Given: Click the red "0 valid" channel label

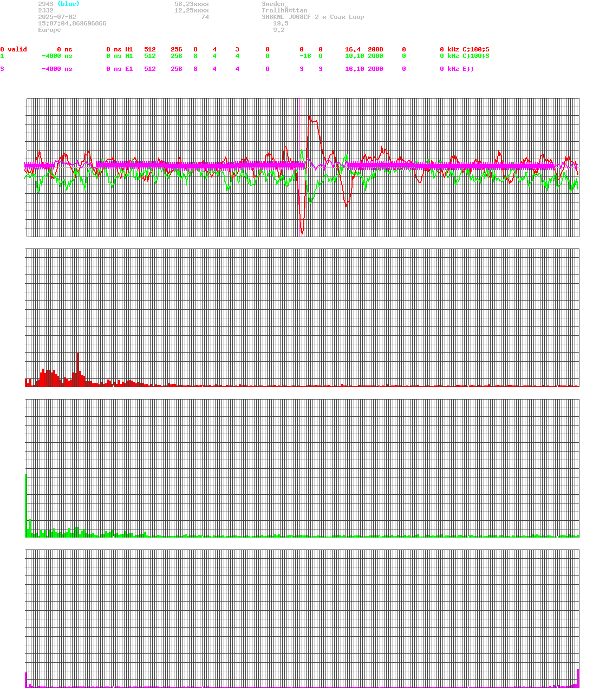Looking at the screenshot, I should (x=14, y=49).
